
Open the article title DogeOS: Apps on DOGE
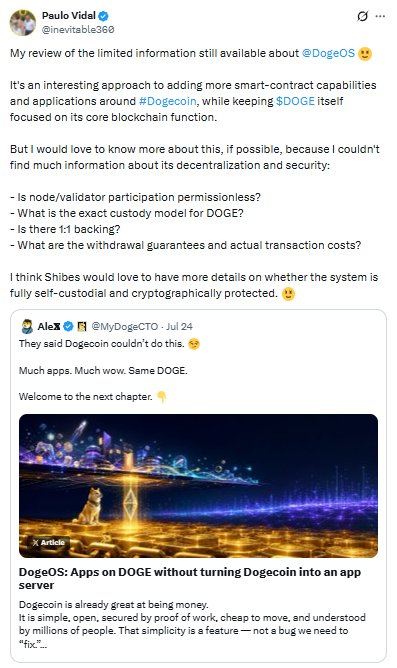190,579
